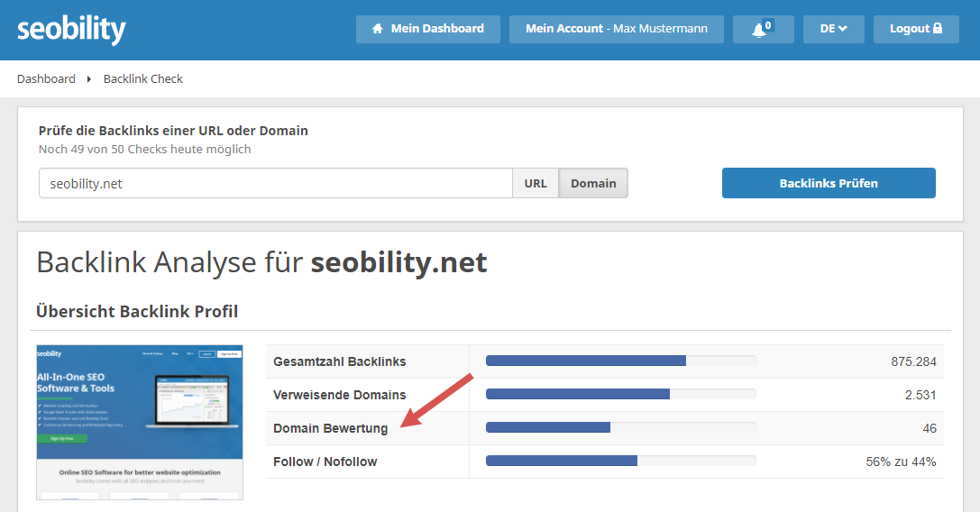Click the seobility logo

pyautogui.click(x=71, y=30)
